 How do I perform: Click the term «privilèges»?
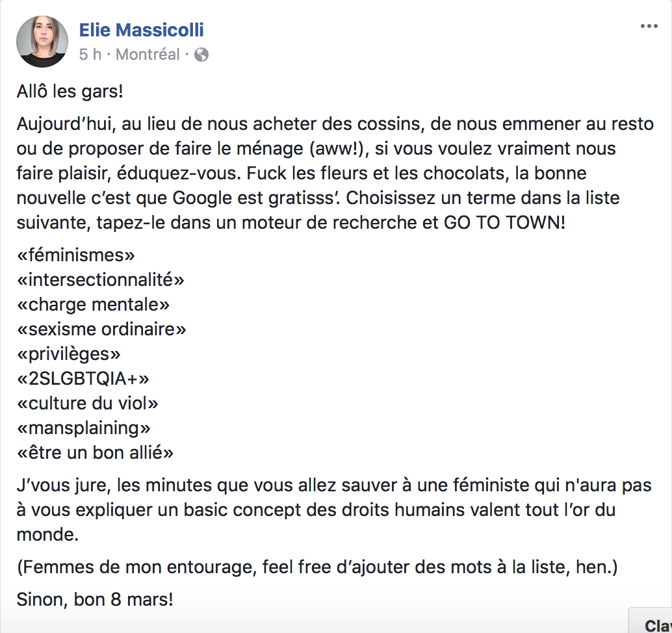[69, 354]
